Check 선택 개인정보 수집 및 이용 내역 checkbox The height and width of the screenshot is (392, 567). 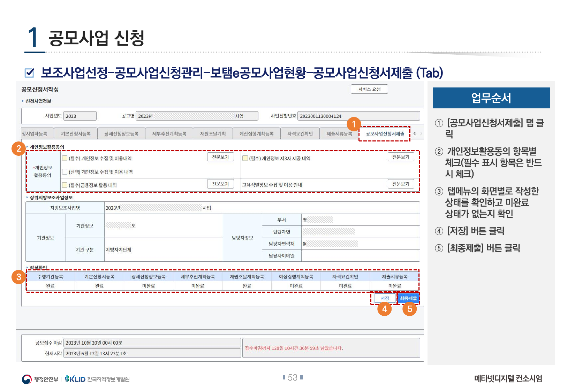[65, 172]
